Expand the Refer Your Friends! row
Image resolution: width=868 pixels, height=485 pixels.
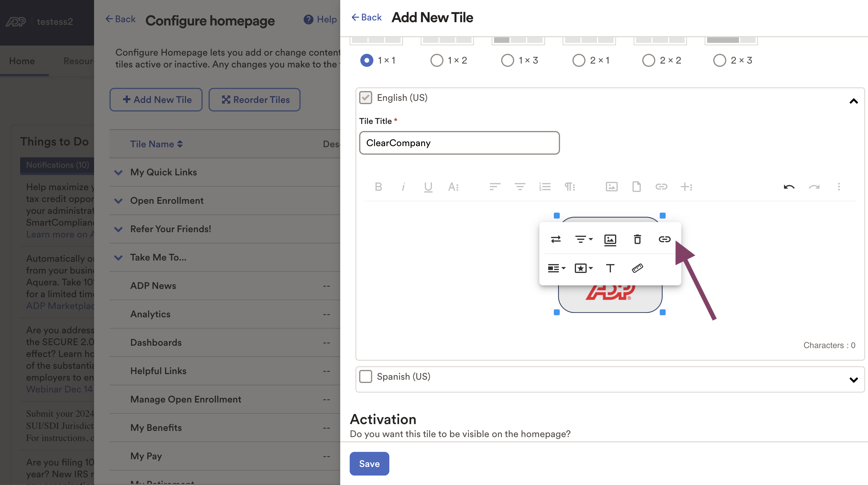point(118,229)
